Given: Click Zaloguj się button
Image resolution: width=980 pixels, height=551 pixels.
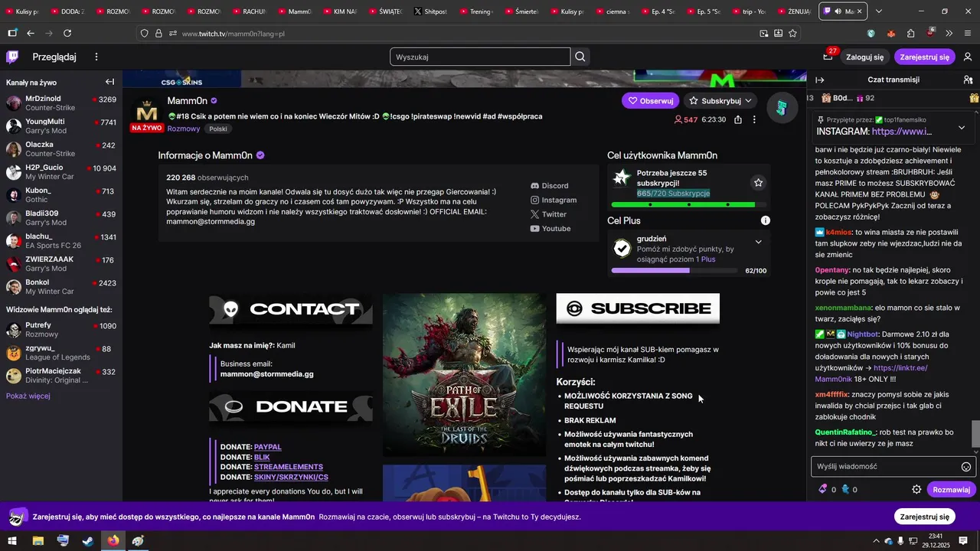Looking at the screenshot, I should (864, 57).
